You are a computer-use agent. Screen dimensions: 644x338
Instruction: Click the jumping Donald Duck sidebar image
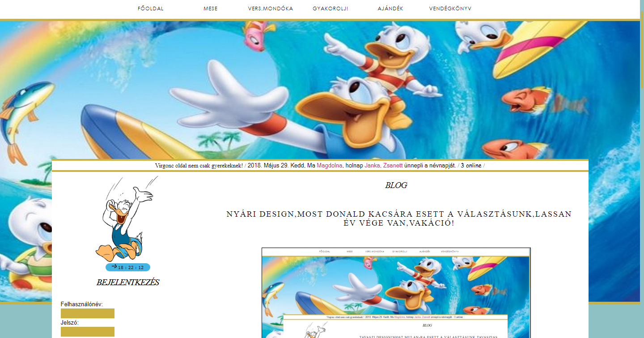[127, 219]
